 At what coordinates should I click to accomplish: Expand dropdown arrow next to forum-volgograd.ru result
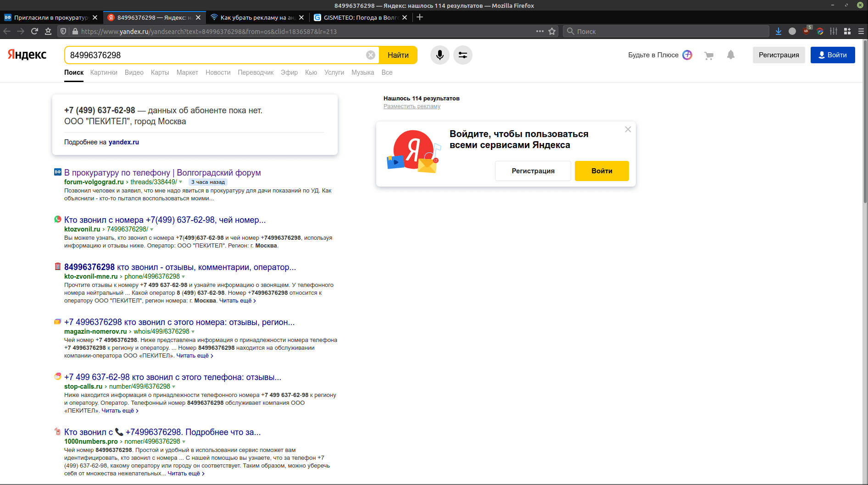pyautogui.click(x=181, y=182)
